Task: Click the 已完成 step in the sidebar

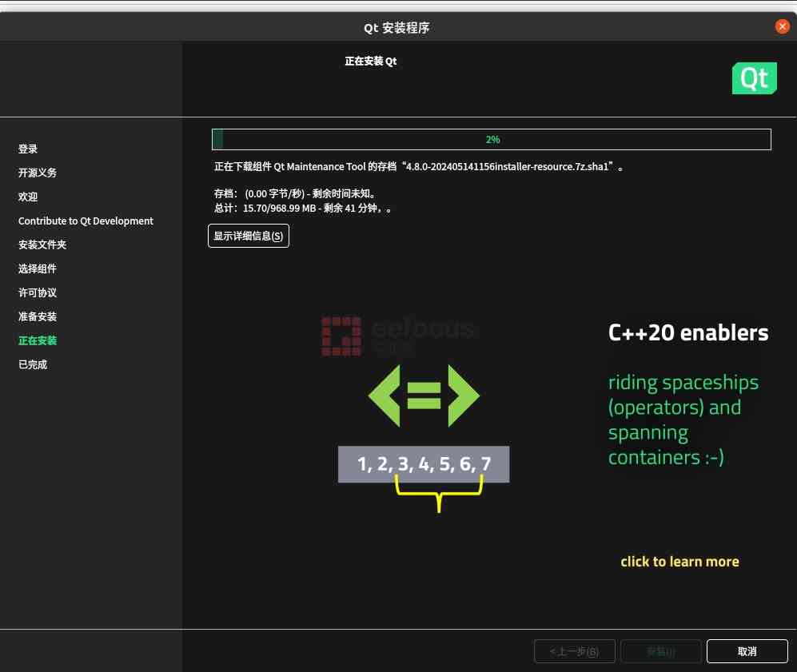Action: [33, 364]
